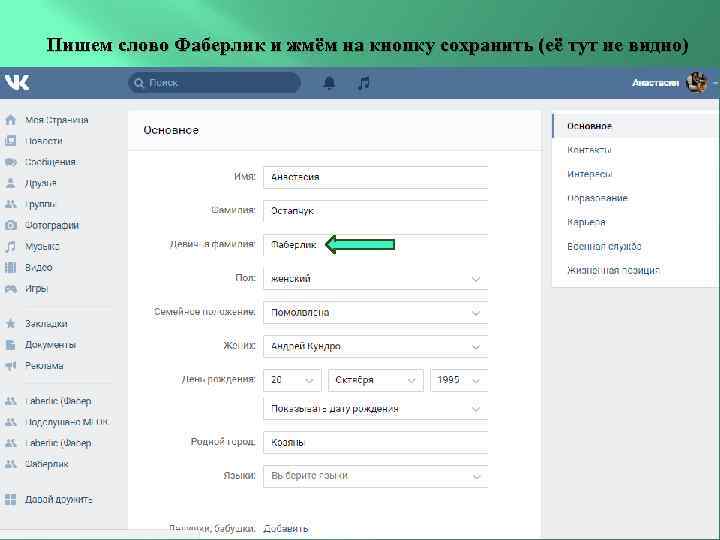Open the birth day dropdown showing 20

coord(292,380)
